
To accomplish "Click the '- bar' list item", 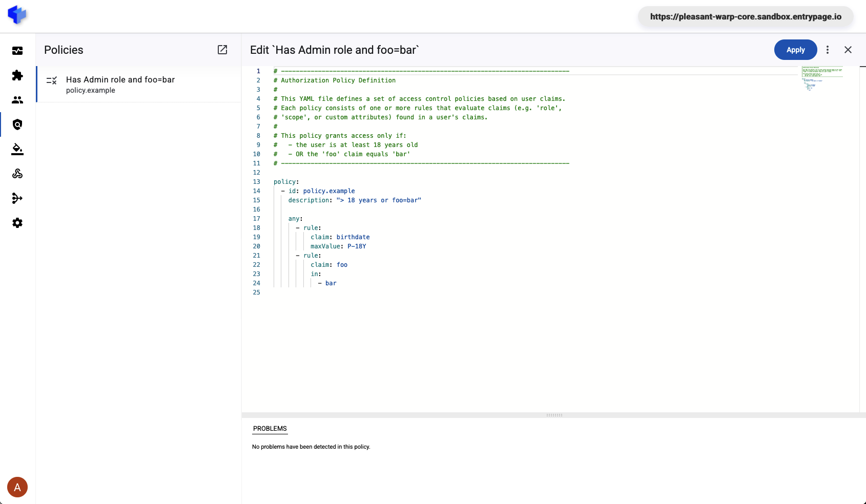I will 327,283.
